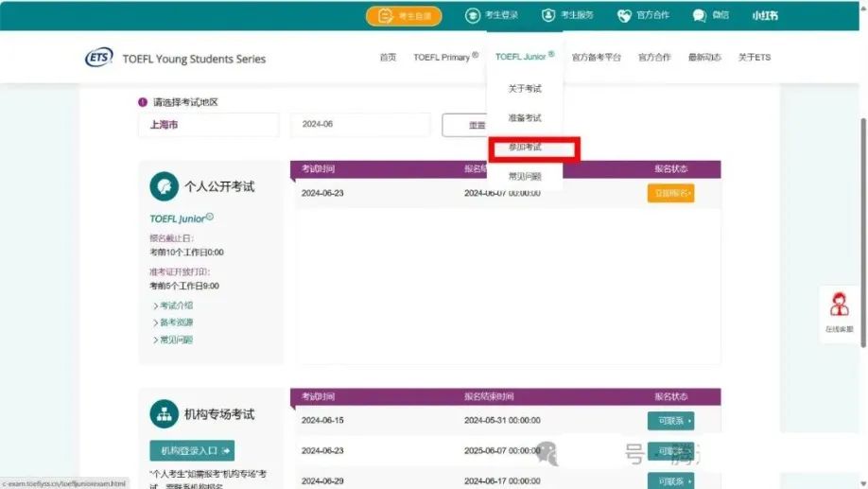Click the 机构专场考试 heading
Viewport: 868px width, 489px height.
coord(219,414)
